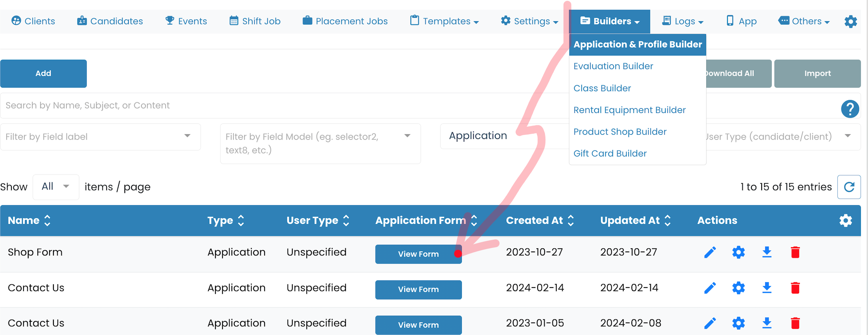Expand the Filter by Field Model dropdown

tap(321, 144)
